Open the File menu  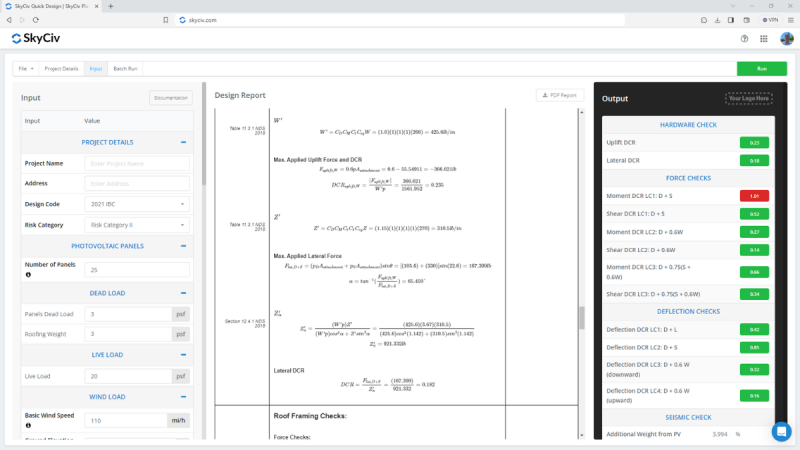coord(26,69)
